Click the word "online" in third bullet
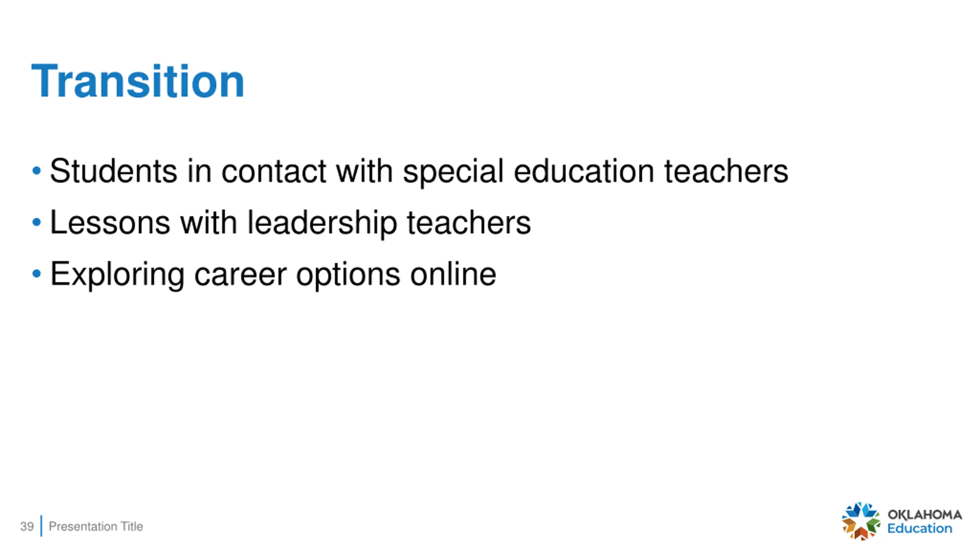 (x=453, y=274)
